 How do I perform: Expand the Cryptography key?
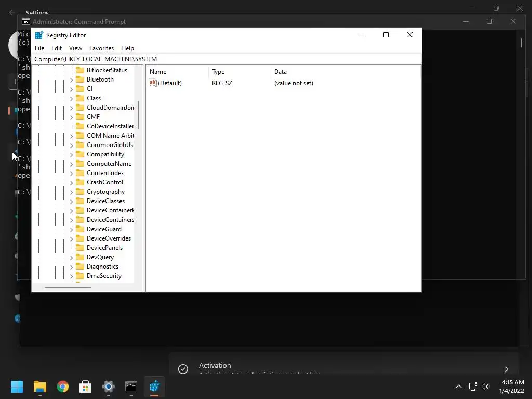(x=71, y=192)
